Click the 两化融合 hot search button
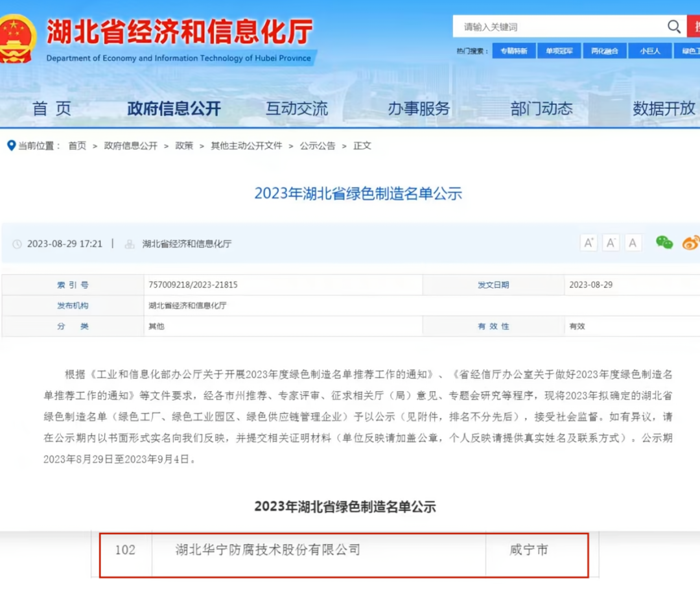Screen dimensions: 700x605 pyautogui.click(x=604, y=50)
